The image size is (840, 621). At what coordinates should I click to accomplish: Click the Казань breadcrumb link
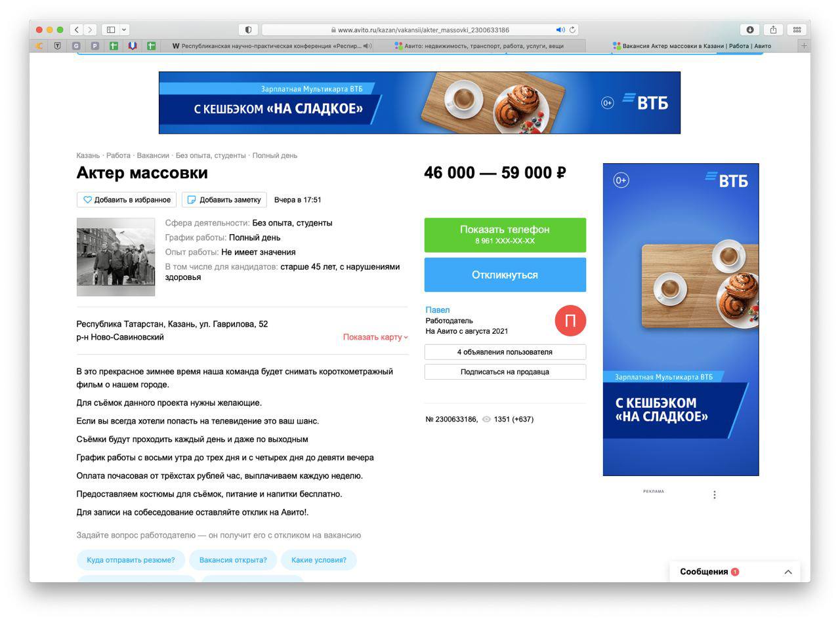[x=88, y=155]
